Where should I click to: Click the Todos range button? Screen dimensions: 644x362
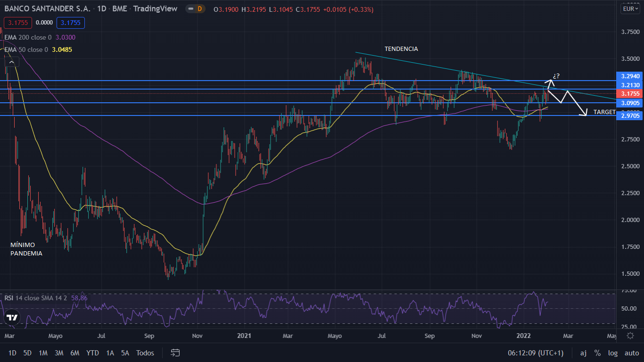point(145,353)
